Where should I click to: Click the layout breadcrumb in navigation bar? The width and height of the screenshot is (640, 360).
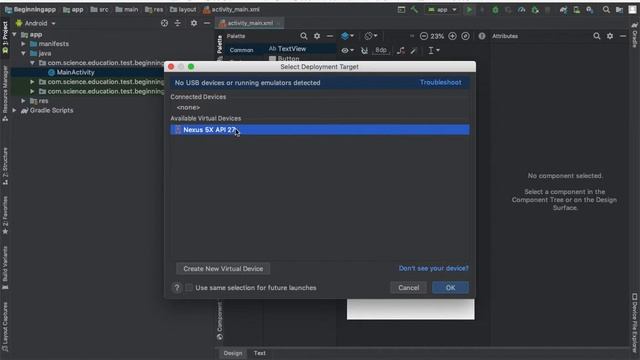pyautogui.click(x=183, y=9)
